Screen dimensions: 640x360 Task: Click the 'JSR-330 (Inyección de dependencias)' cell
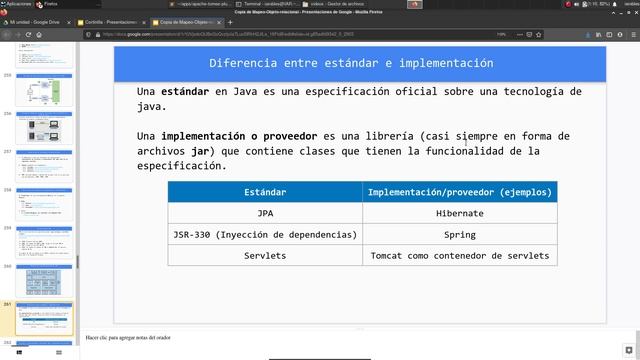coord(265,234)
